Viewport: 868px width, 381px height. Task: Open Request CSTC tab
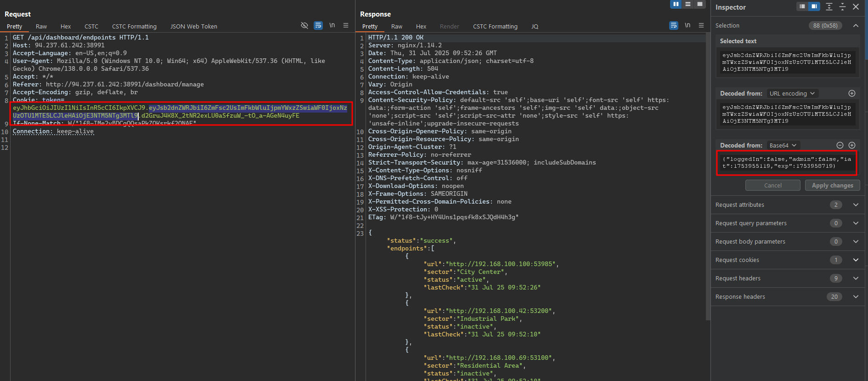[91, 27]
